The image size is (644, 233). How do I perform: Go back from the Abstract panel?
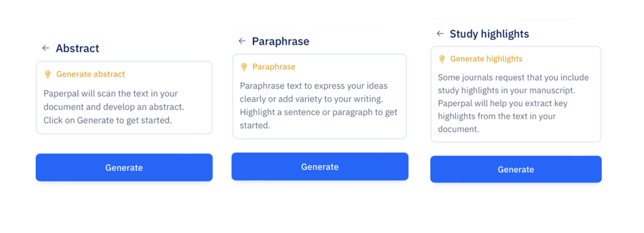click(45, 48)
